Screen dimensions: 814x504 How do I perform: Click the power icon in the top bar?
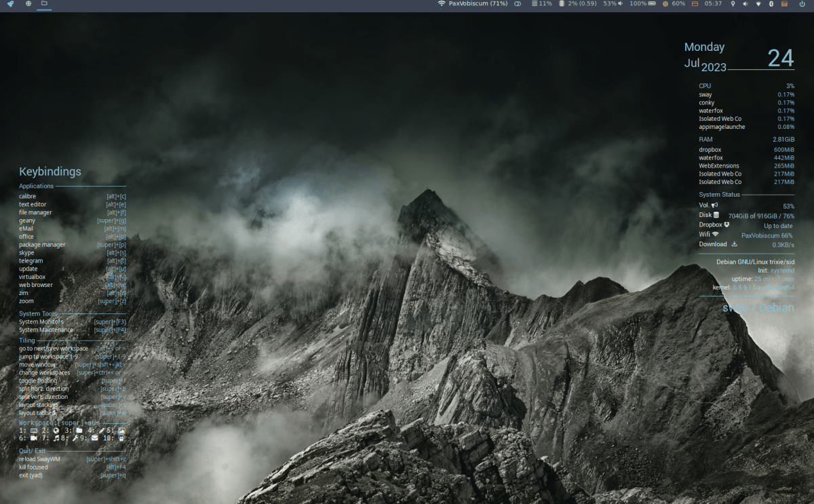802,4
